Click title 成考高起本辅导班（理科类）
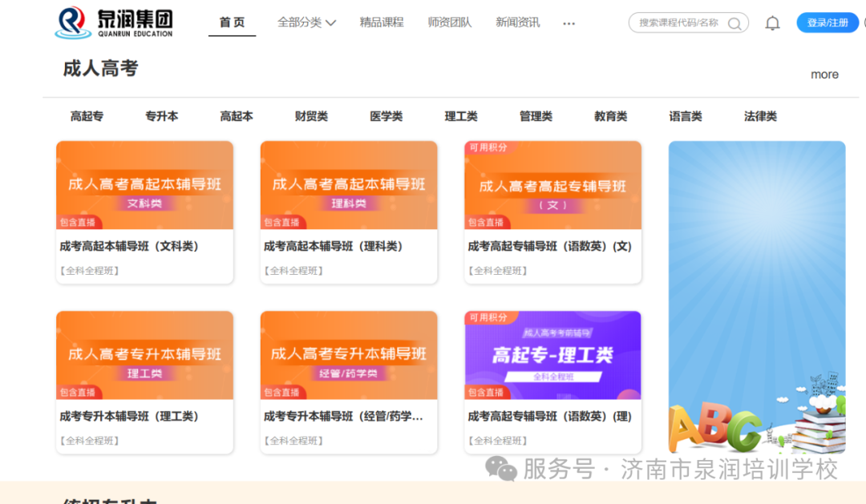The image size is (866, 504). tap(333, 246)
